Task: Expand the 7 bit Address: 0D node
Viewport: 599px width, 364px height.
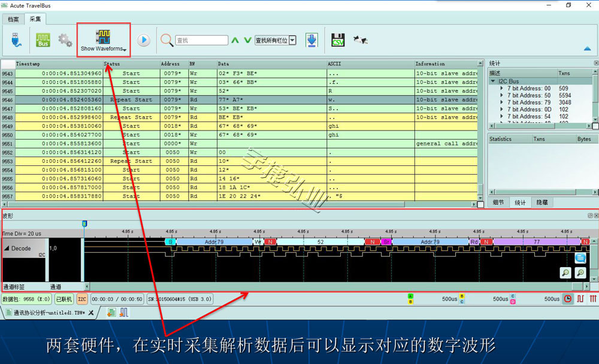Action: click(x=501, y=109)
